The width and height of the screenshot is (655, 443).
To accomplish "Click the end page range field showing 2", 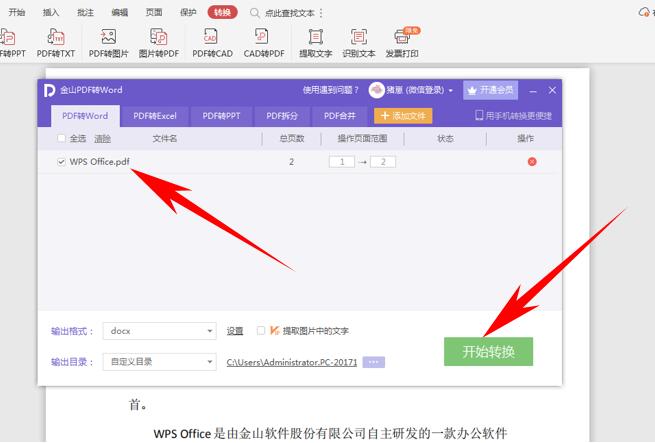I will pos(383,162).
